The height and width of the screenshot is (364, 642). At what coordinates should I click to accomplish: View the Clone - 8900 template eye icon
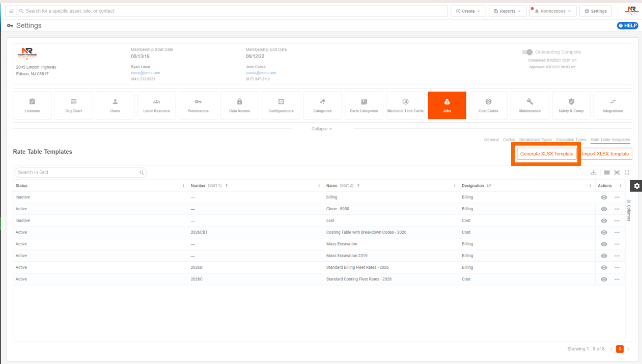(604, 209)
